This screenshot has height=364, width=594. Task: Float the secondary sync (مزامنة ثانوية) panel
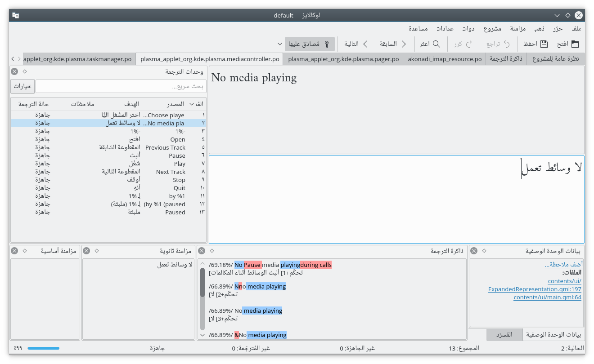[97, 251]
